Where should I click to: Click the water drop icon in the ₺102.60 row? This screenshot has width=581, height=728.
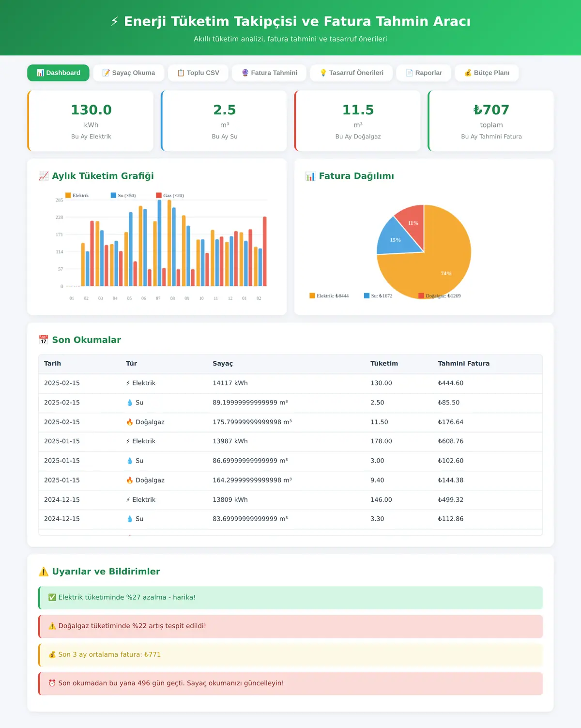130,461
